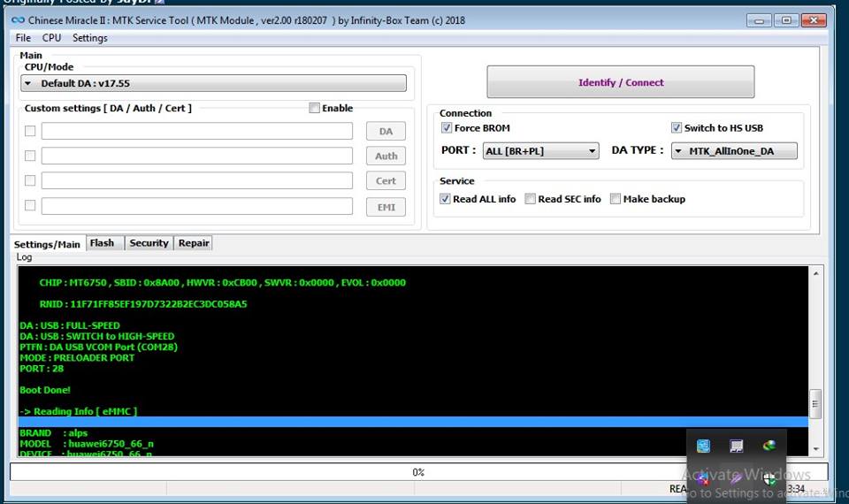The height and width of the screenshot is (504, 849).
Task: Click the 'MODE : PRELOADER PORT' log line
Action: pyautogui.click(x=77, y=358)
